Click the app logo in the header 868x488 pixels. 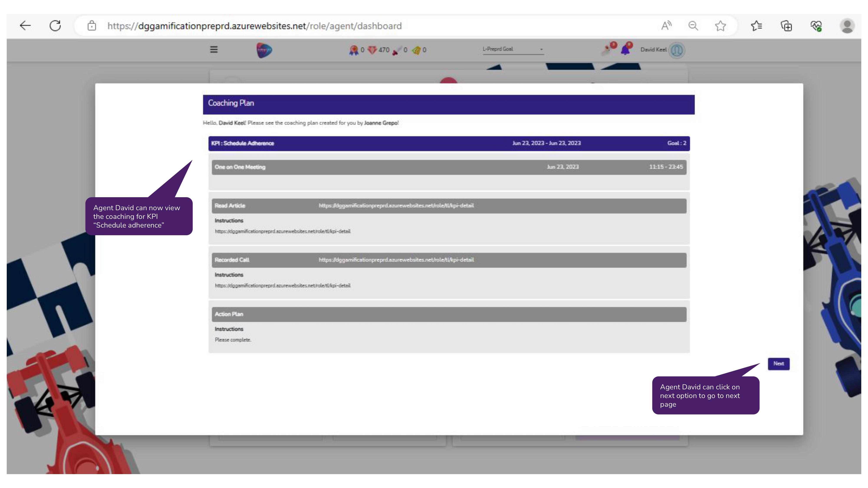click(264, 50)
